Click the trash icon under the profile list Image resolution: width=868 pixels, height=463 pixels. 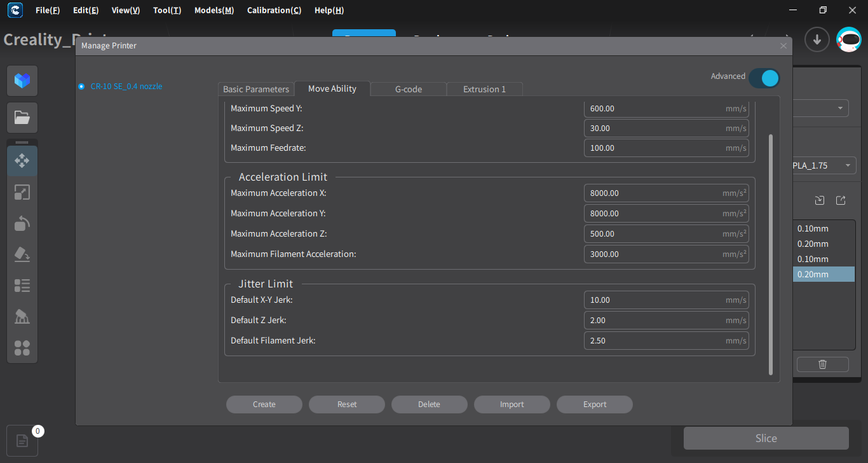tap(823, 364)
